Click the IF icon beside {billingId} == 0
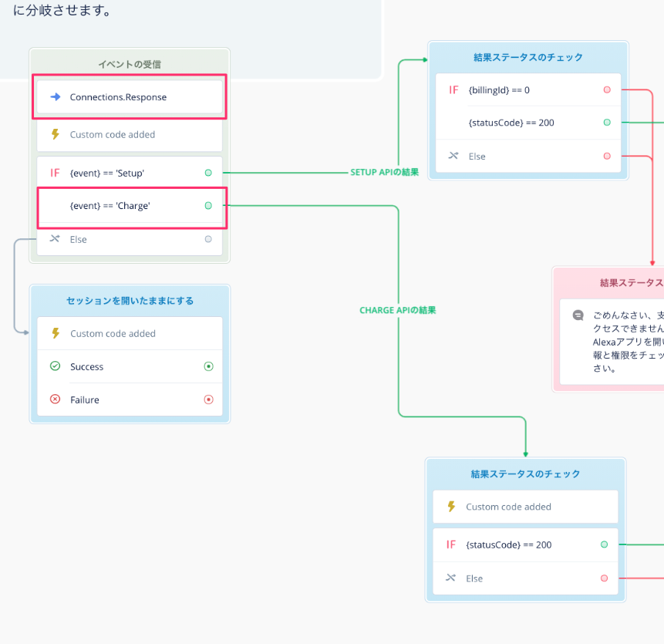Screen dimensions: 664x644 [453, 89]
